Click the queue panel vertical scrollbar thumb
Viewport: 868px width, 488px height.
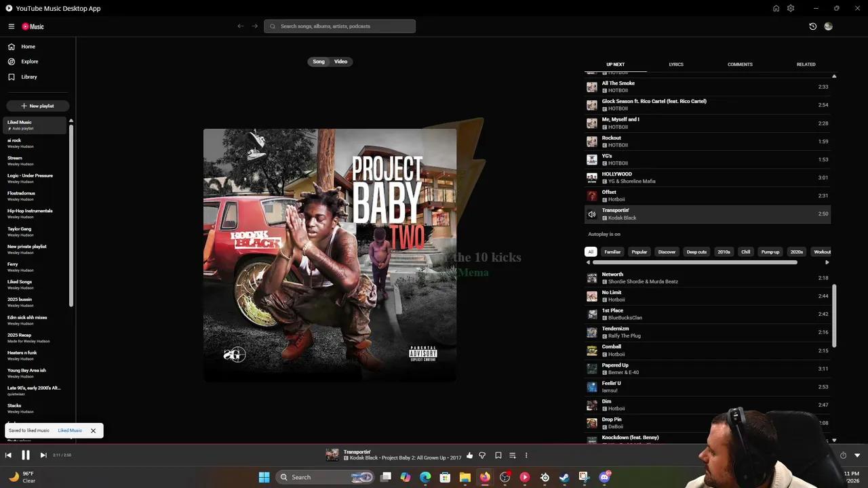point(834,316)
